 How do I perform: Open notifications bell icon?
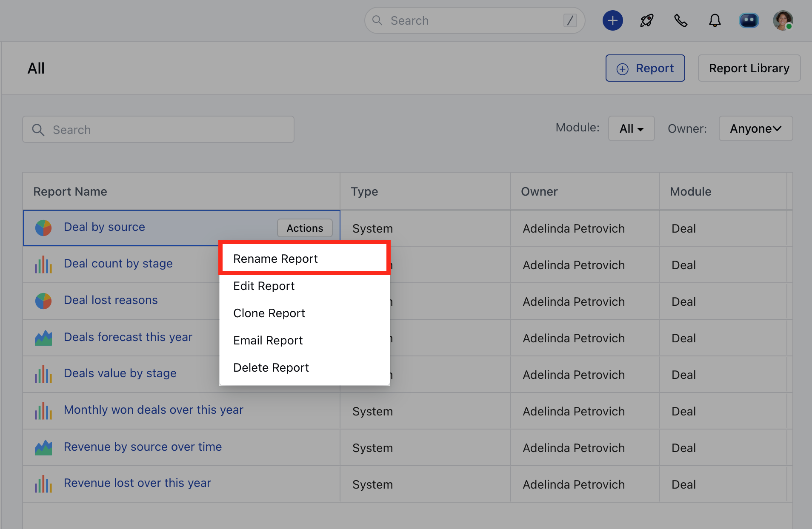point(715,20)
